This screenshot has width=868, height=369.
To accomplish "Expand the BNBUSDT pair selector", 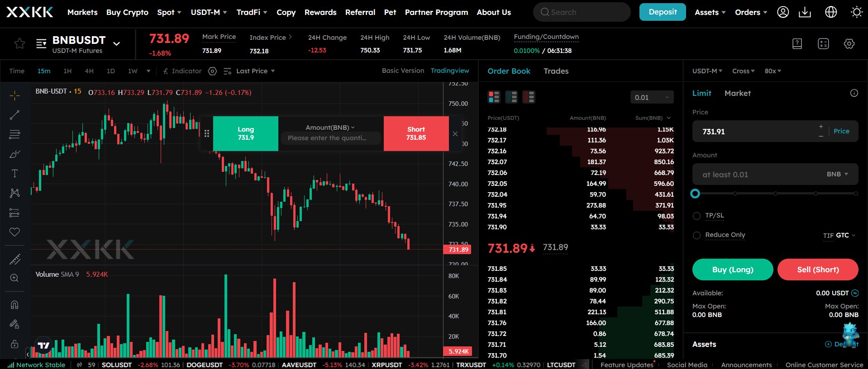I will point(116,44).
